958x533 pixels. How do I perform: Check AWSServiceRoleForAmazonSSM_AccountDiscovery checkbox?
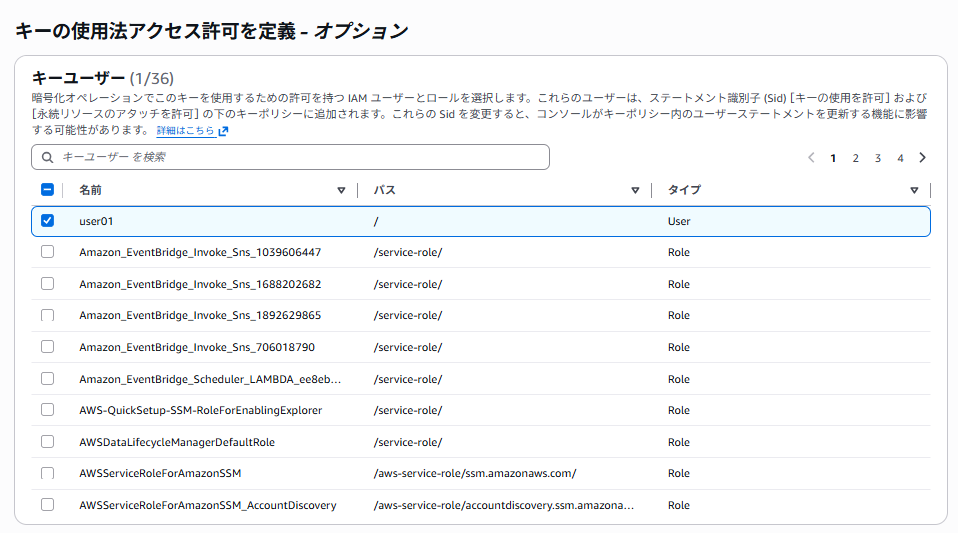[47, 505]
